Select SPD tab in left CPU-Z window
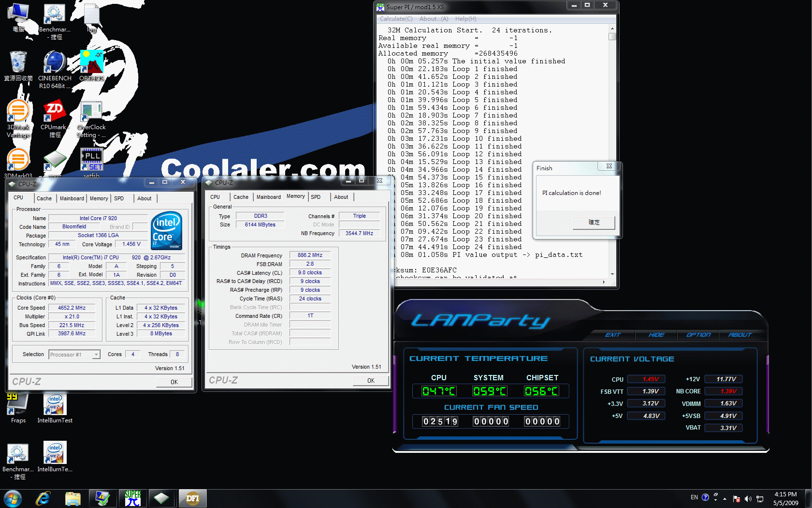 (119, 198)
